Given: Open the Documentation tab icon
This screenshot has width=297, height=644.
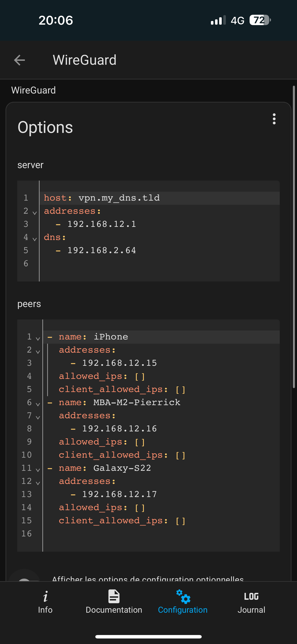Looking at the screenshot, I should coord(114,597).
